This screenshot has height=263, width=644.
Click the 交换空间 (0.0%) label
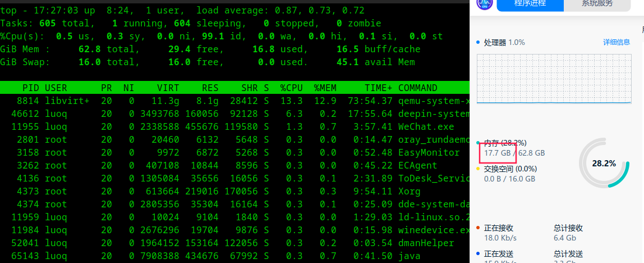(x=510, y=169)
